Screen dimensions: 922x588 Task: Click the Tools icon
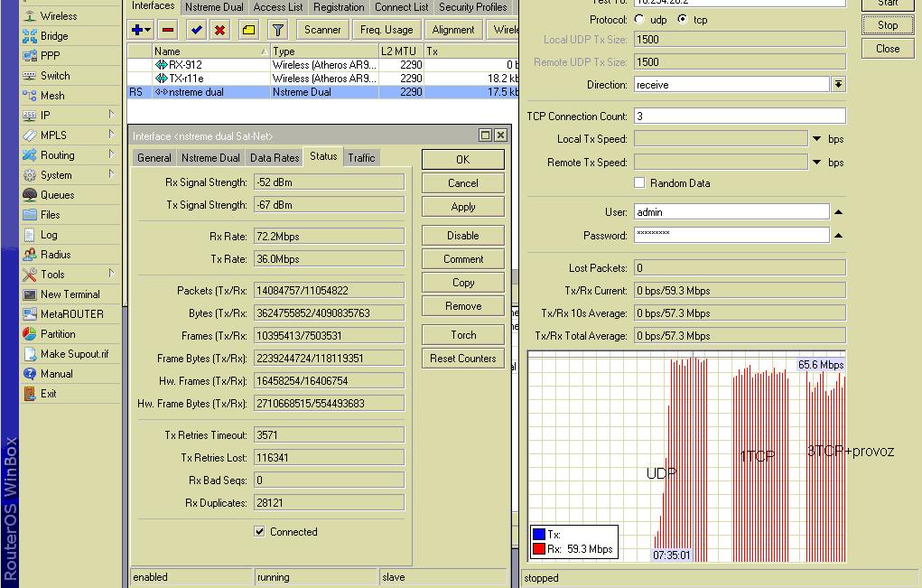click(30, 275)
